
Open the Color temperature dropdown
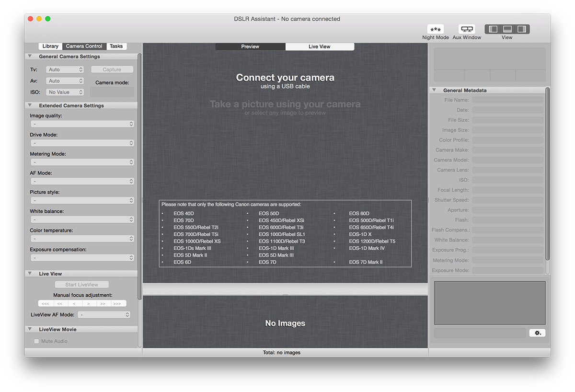82,238
